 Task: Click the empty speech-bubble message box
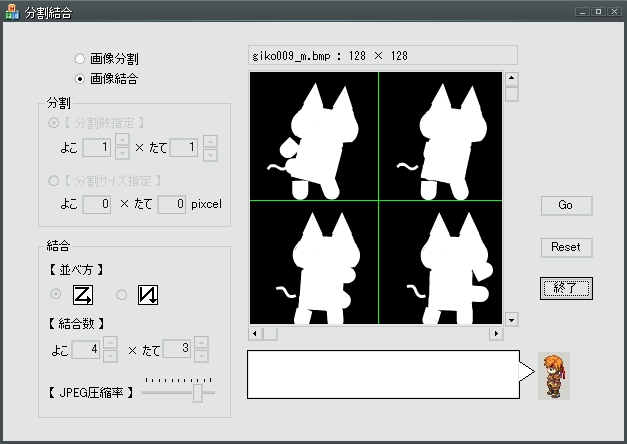pos(382,374)
